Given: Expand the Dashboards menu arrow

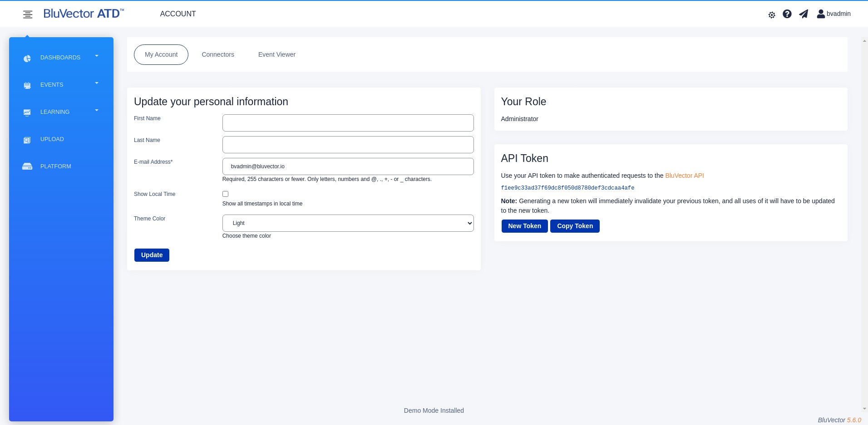Looking at the screenshot, I should click(x=97, y=56).
